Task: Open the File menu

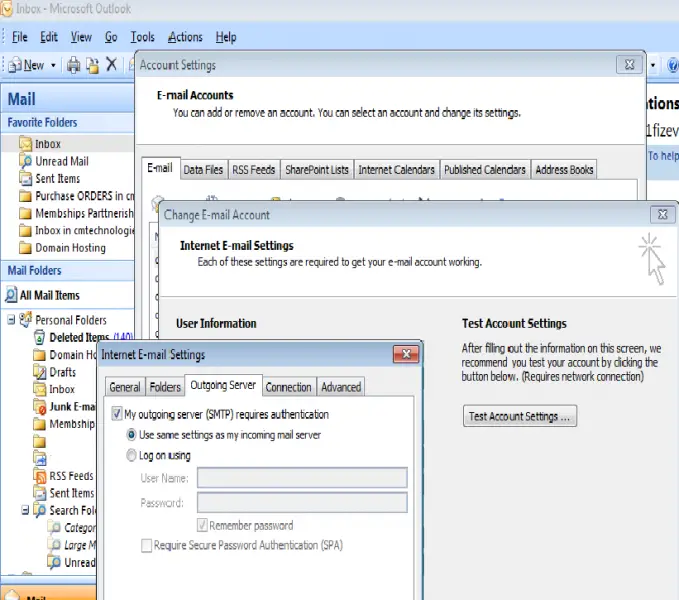Action: tap(19, 37)
